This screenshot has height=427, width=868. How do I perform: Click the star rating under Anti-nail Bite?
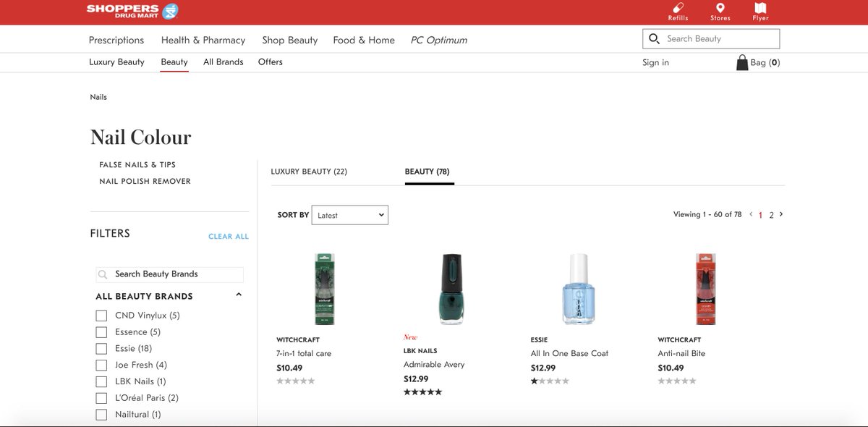tap(677, 381)
